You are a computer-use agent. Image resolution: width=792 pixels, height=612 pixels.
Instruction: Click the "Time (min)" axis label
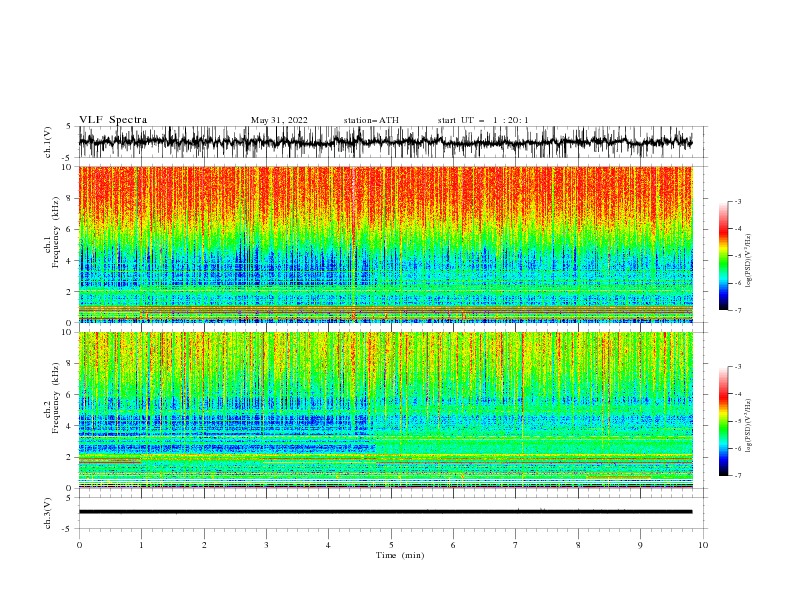400,555
